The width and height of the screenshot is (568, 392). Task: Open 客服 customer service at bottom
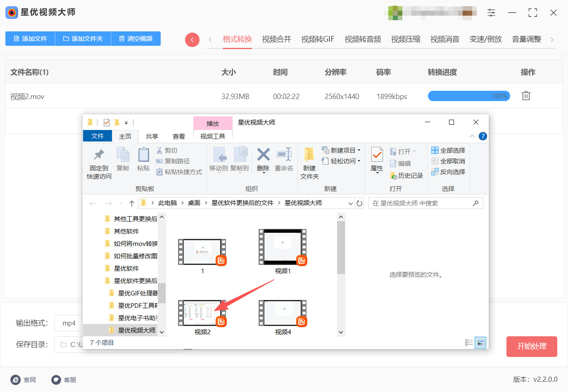(x=64, y=380)
